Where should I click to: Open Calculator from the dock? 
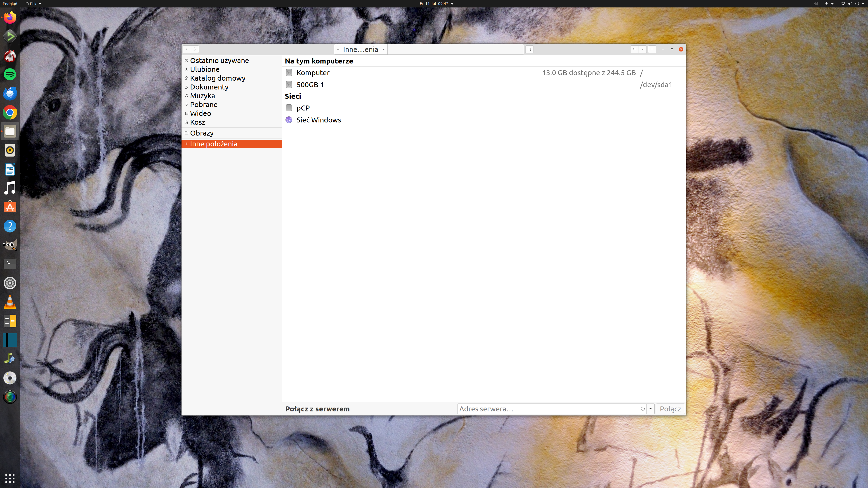[x=10, y=321]
